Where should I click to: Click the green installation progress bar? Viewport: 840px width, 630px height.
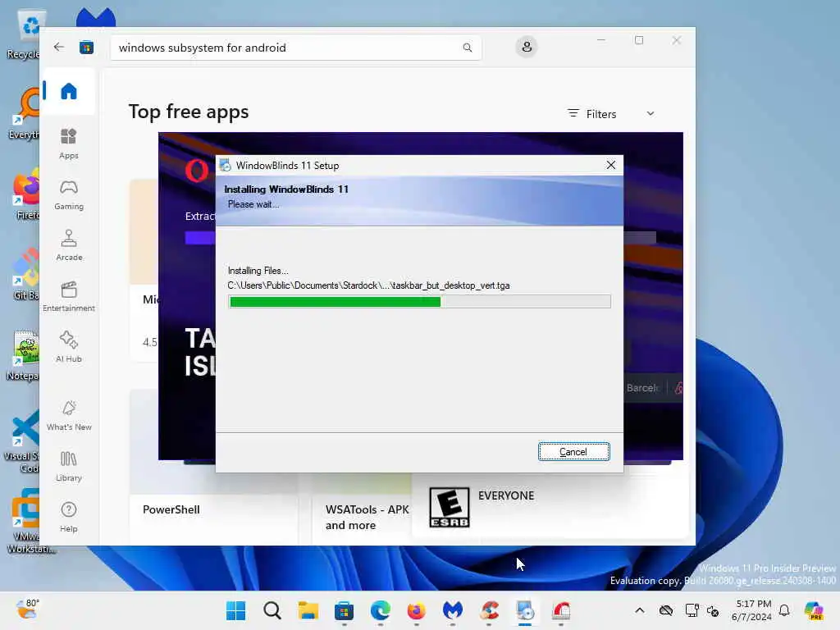click(419, 302)
